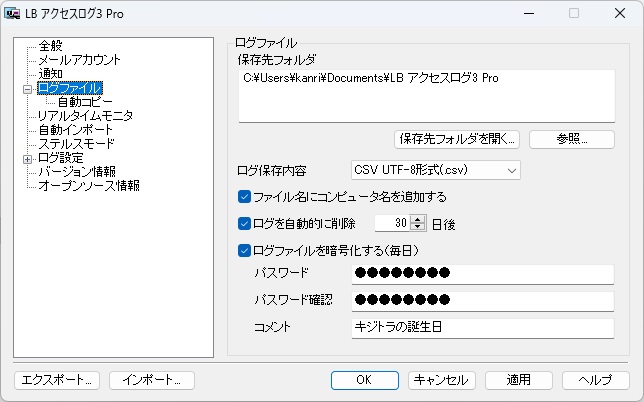
Task: Toggle ログファイルを暗号化する checkbox
Action: click(x=244, y=250)
